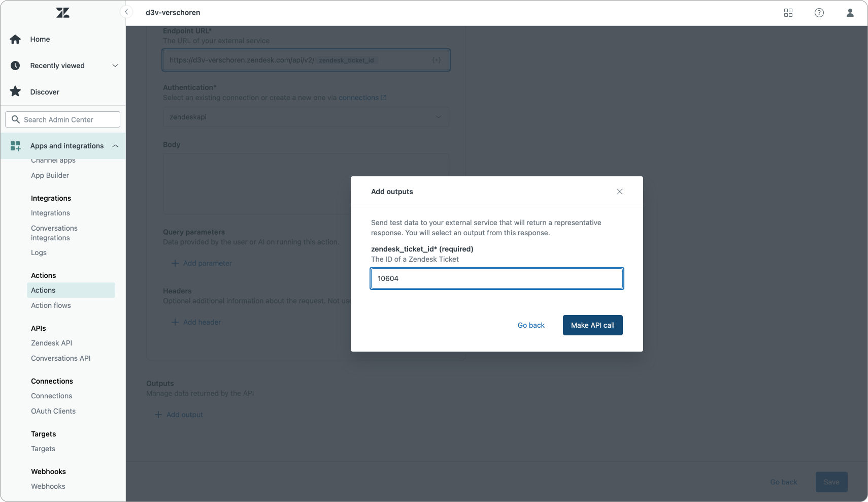Collapse the sidebar navigation arrow

126,12
